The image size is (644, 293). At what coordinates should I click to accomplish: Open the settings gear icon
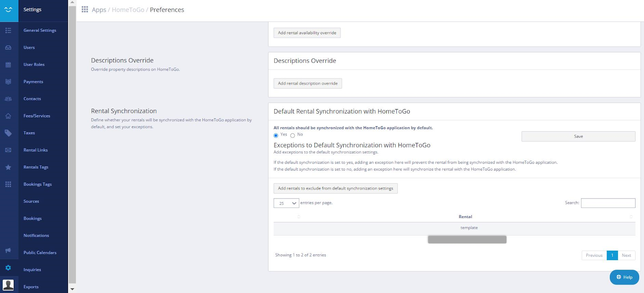pyautogui.click(x=8, y=268)
